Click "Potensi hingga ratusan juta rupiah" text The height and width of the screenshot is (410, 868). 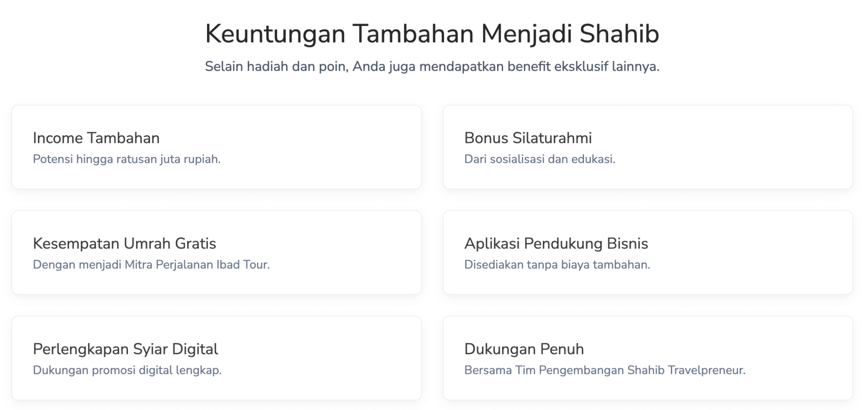click(x=127, y=159)
